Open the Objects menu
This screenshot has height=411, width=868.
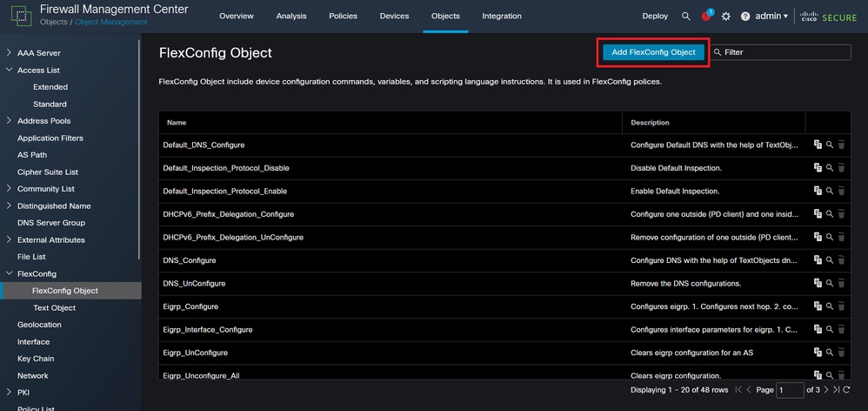coord(445,16)
